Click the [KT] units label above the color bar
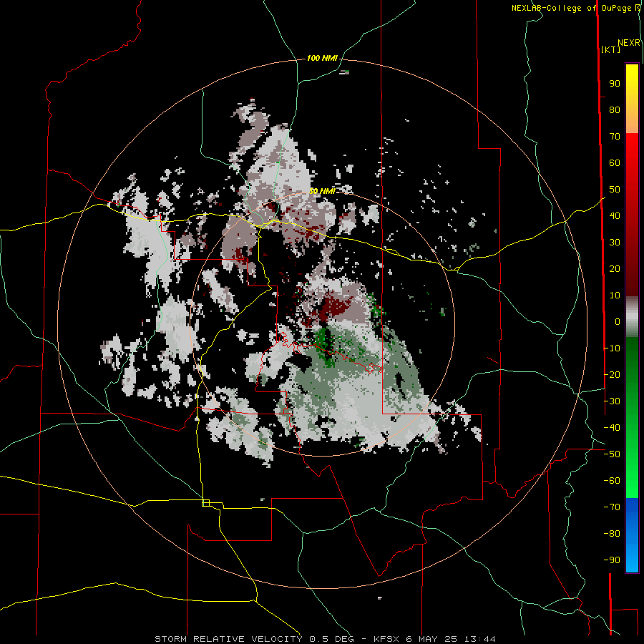The height and width of the screenshot is (644, 644). click(610, 49)
